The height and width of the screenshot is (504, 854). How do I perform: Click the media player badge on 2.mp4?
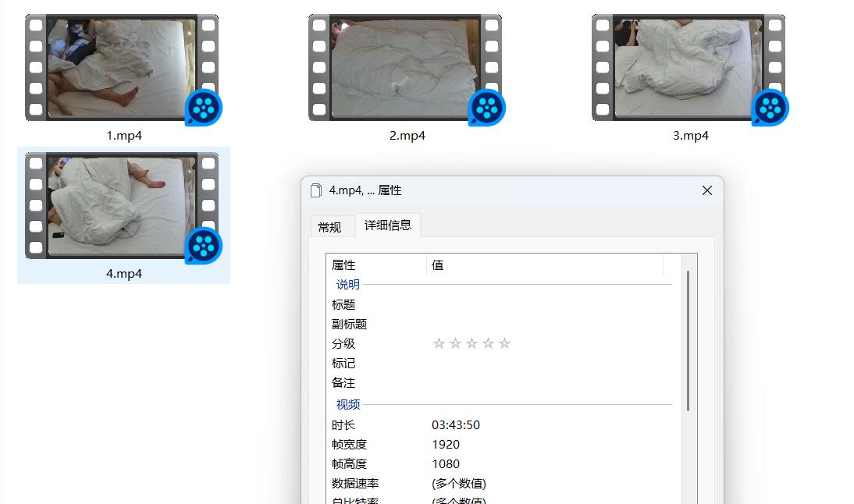[x=486, y=108]
